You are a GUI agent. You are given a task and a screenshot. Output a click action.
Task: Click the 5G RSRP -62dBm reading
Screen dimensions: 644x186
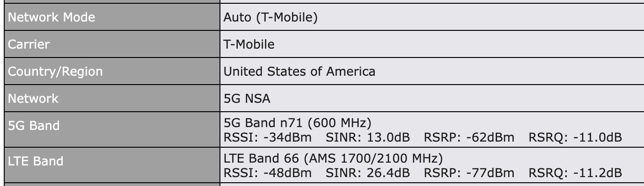click(x=469, y=137)
